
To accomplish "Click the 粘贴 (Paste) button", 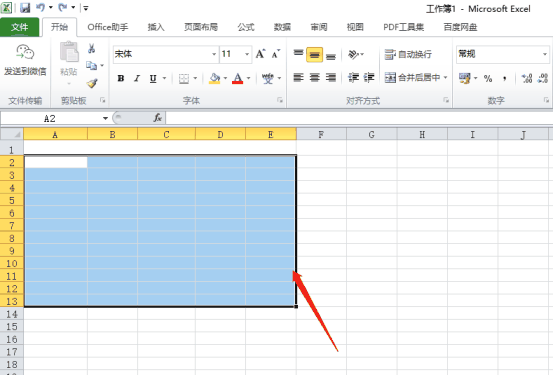I will pyautogui.click(x=69, y=63).
